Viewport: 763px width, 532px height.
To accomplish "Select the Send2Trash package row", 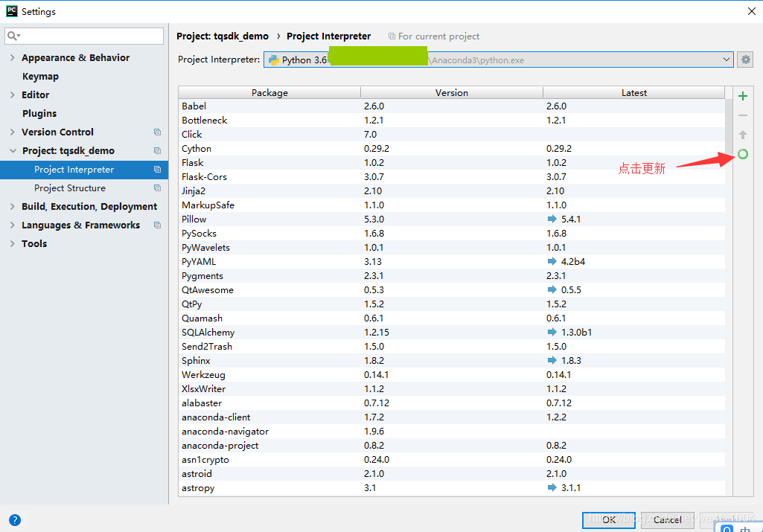I will pyautogui.click(x=452, y=346).
